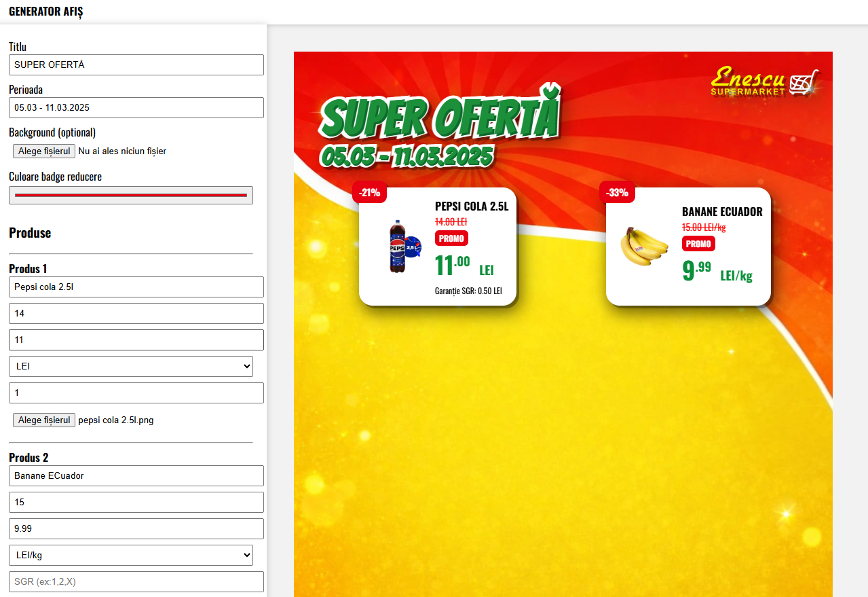
Task: Click the bananas image on poster
Action: [x=643, y=246]
